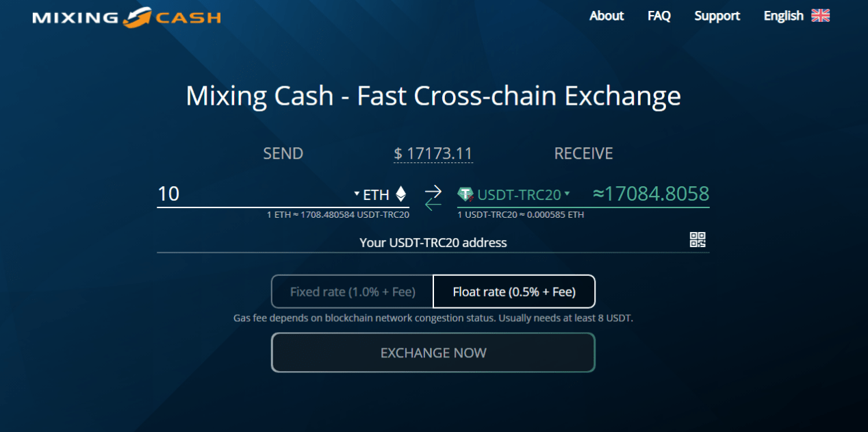Click the UK flag language icon
This screenshot has width=868, height=432.
tap(820, 16)
